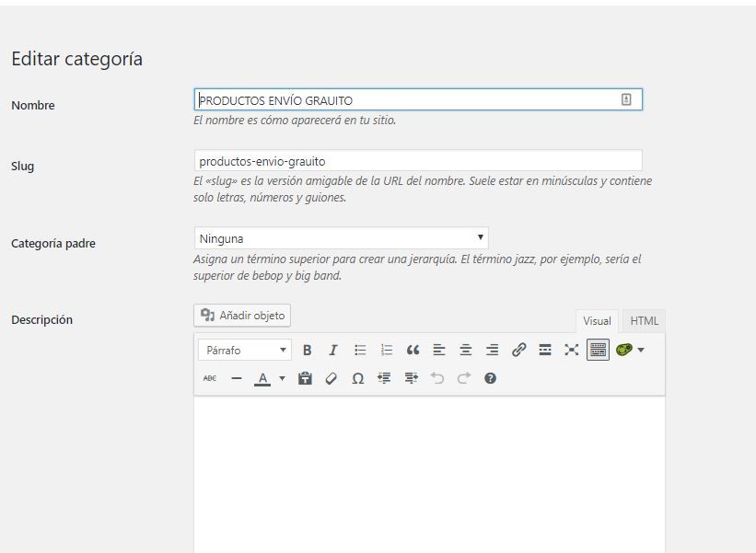Insert a bulleted list
756x553 pixels.
[x=360, y=351]
